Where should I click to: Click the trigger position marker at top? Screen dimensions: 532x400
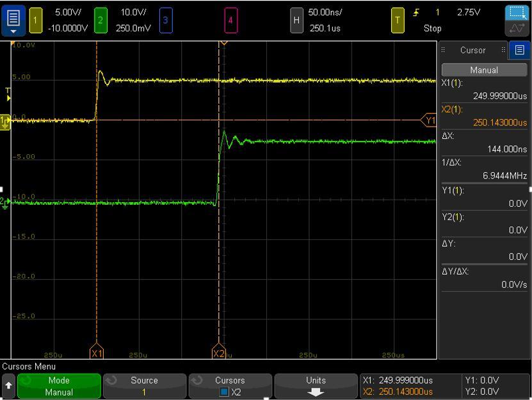(x=223, y=43)
